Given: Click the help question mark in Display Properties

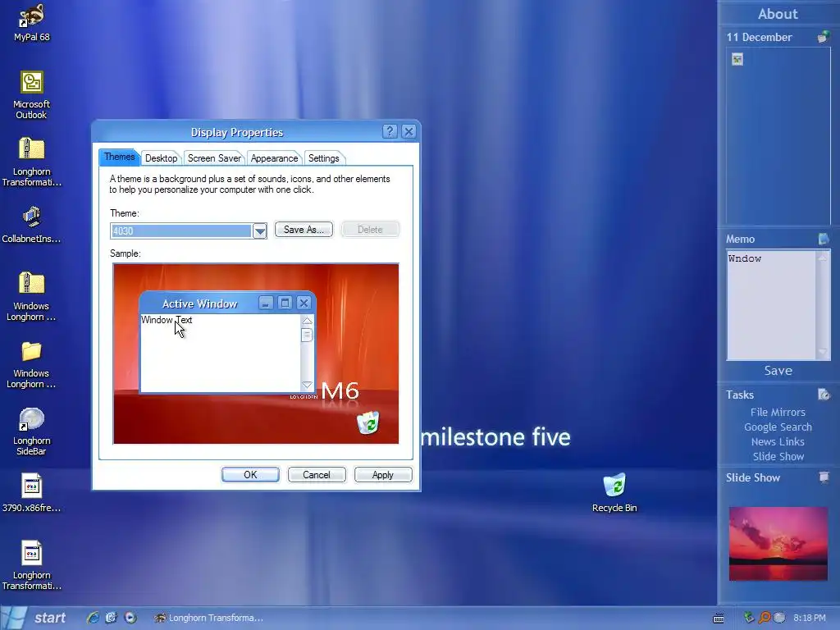Looking at the screenshot, I should (x=390, y=131).
